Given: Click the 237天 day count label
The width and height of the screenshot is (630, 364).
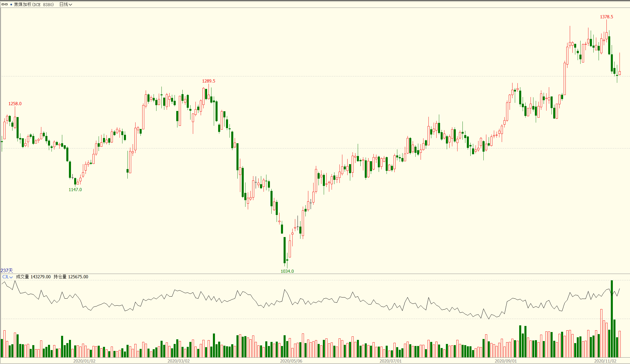Looking at the screenshot, I should click(x=7, y=270).
